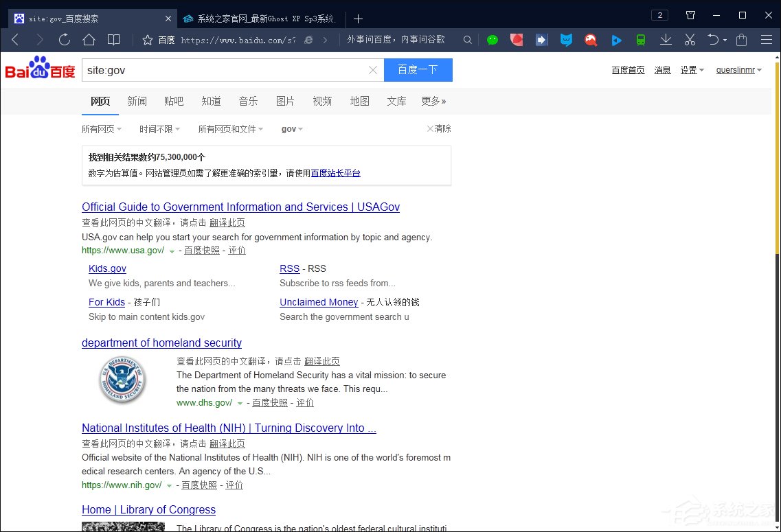Viewport: 781px width, 532px height.
Task: Switch to the 新闻 results tab
Action: pos(137,101)
